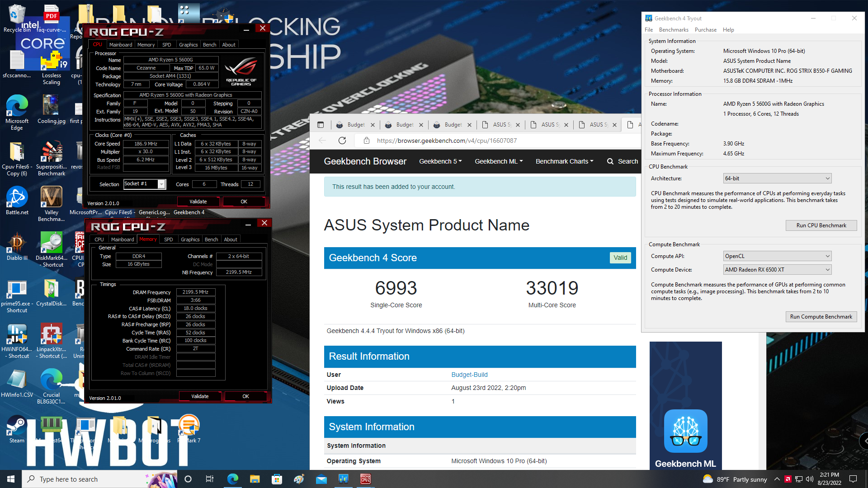Open Lossless Scaling desktop icon

pyautogui.click(x=51, y=68)
